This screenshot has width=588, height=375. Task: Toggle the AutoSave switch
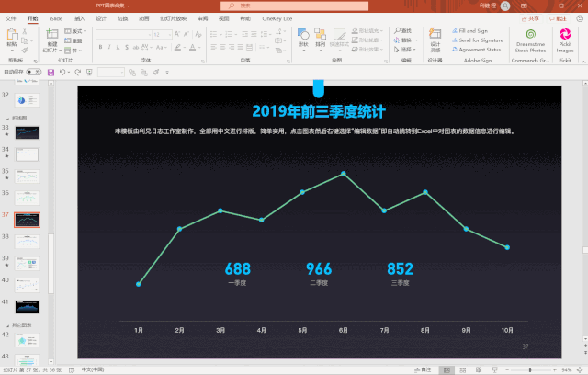[x=34, y=72]
